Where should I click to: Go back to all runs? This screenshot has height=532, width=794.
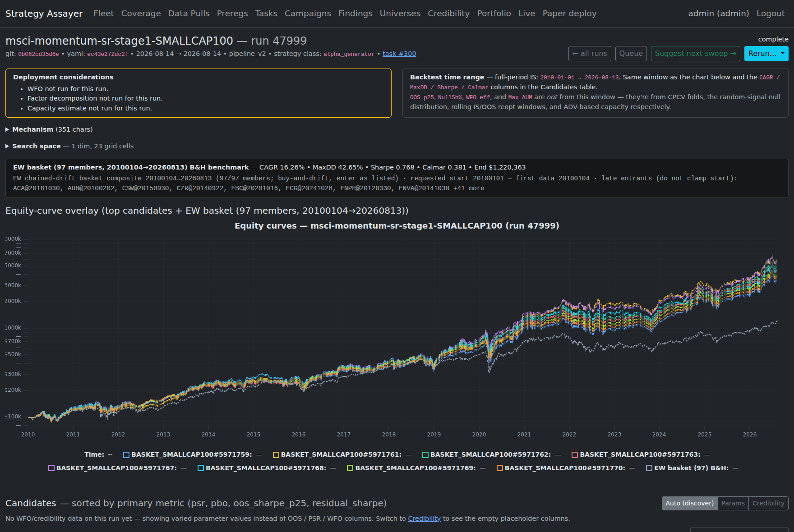590,53
